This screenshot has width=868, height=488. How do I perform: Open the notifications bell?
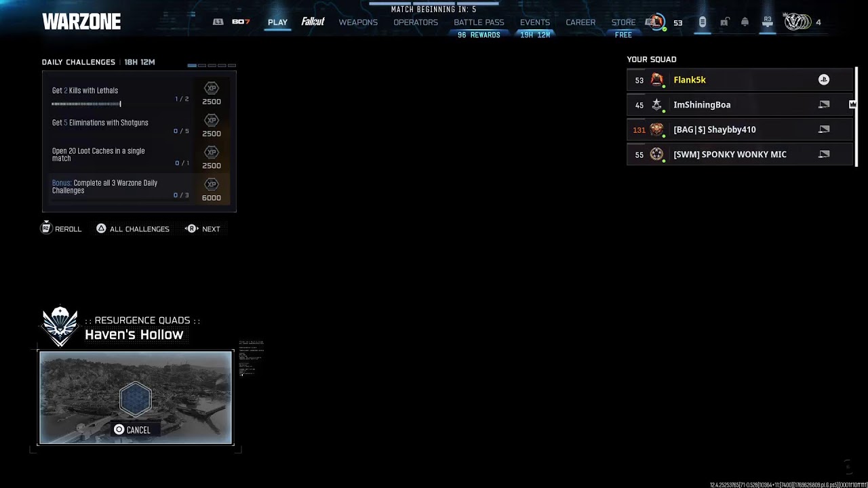pyautogui.click(x=745, y=22)
